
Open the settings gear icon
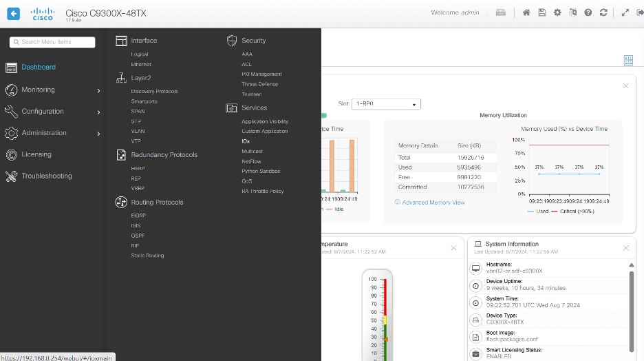coord(557,13)
